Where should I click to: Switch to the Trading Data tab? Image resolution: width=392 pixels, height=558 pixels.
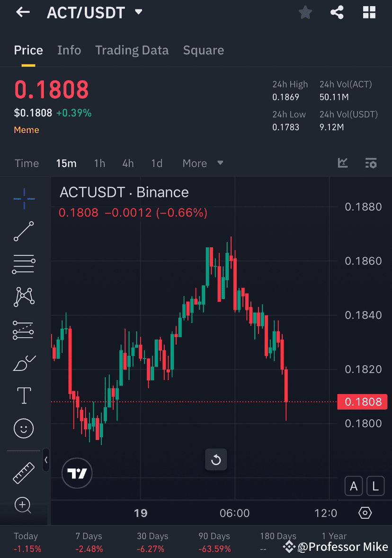pyautogui.click(x=132, y=50)
